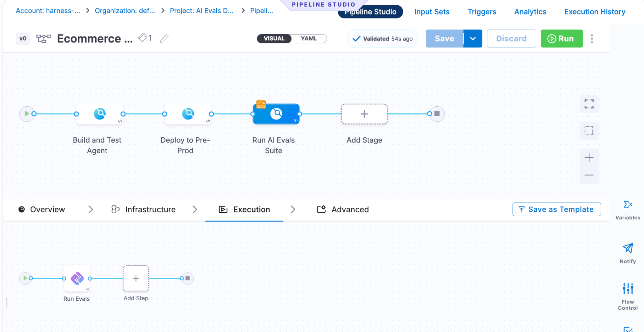Click the chevron after Infrastructure tab

point(195,209)
